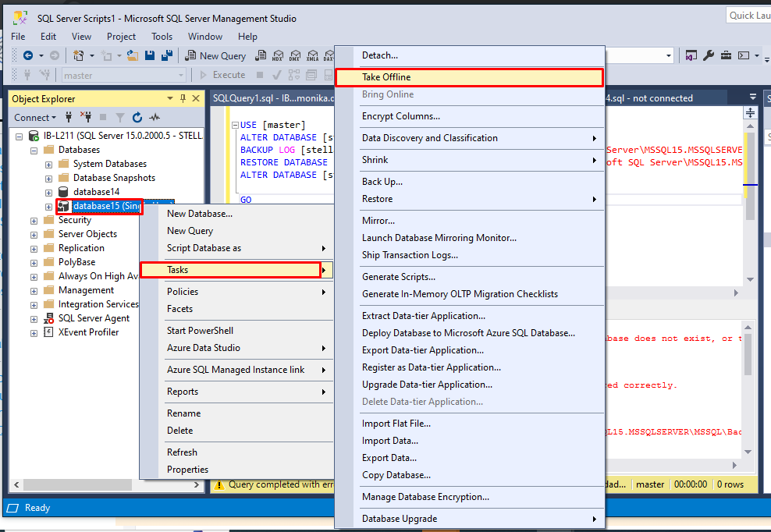
Task: Refresh the Object Explorer with the refresh icon
Action: point(137,118)
